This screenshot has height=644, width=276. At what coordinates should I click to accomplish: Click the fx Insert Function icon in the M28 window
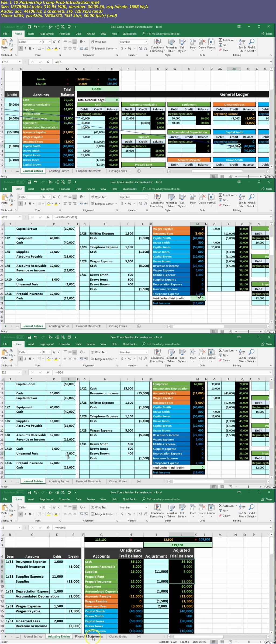[48, 217]
